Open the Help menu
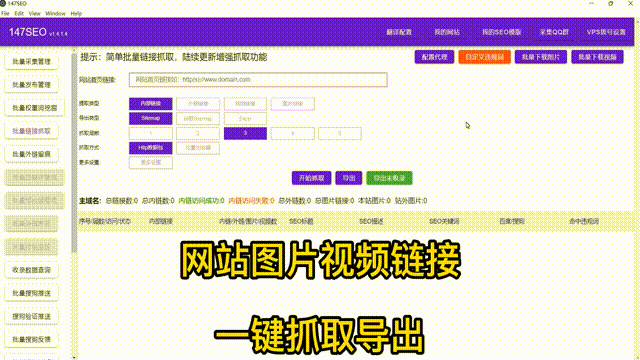The height and width of the screenshot is (360, 640). pos(76,13)
